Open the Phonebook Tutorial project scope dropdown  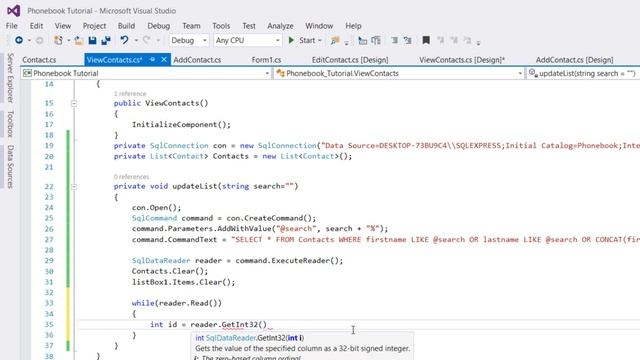146,73
